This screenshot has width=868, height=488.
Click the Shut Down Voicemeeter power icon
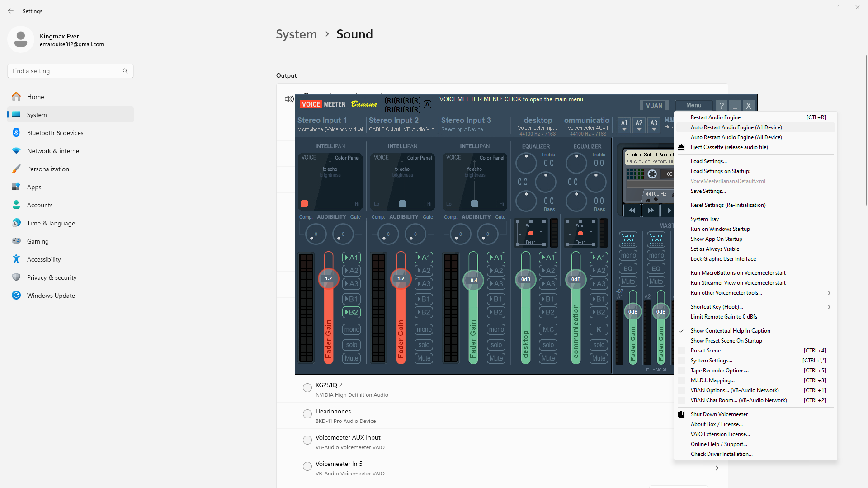681,414
